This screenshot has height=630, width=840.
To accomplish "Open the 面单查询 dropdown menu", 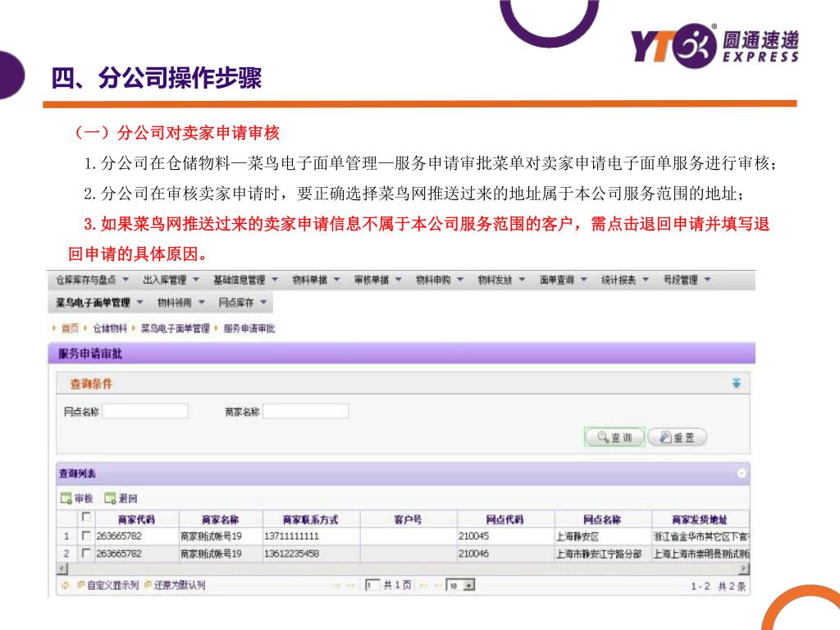I will (563, 280).
